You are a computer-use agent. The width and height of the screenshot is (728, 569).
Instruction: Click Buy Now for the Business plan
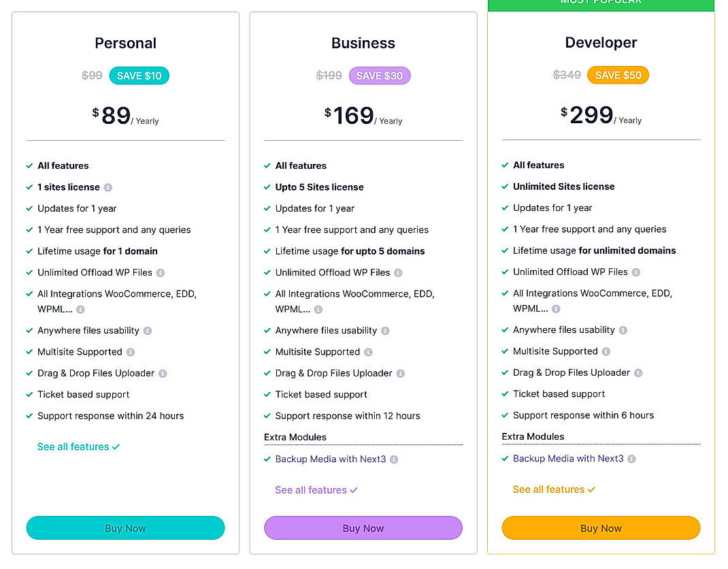(x=363, y=528)
